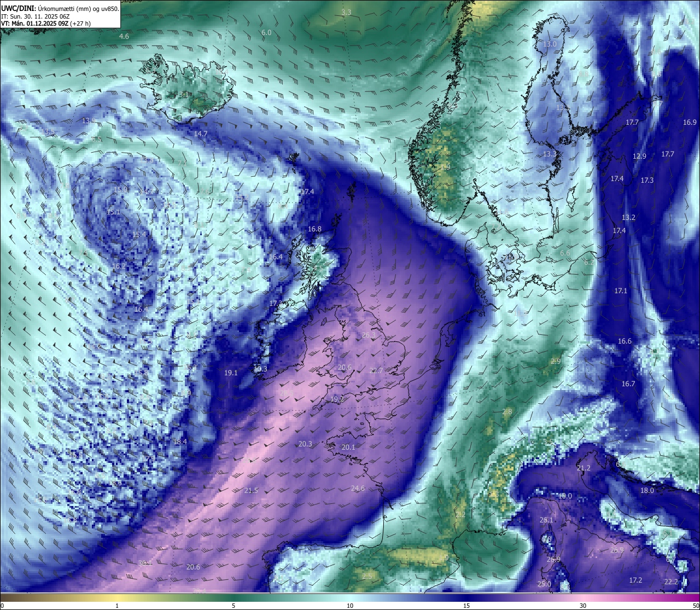Click the 17.1 value label on the map
The image size is (700, 610).
coord(621,291)
